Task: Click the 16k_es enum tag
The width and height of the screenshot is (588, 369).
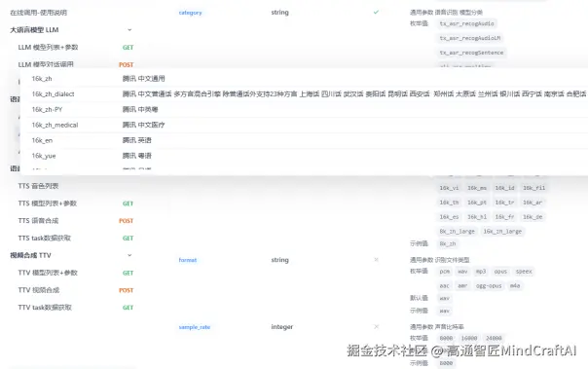Action: (449, 217)
